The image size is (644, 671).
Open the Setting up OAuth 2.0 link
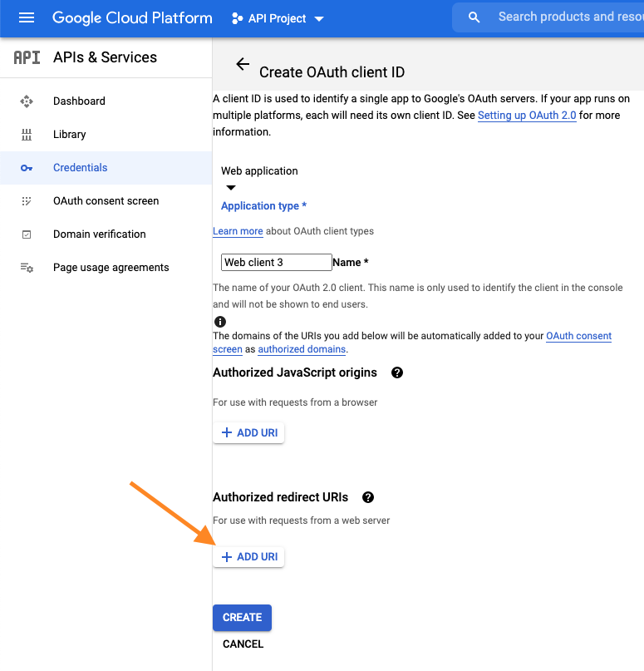pos(527,116)
